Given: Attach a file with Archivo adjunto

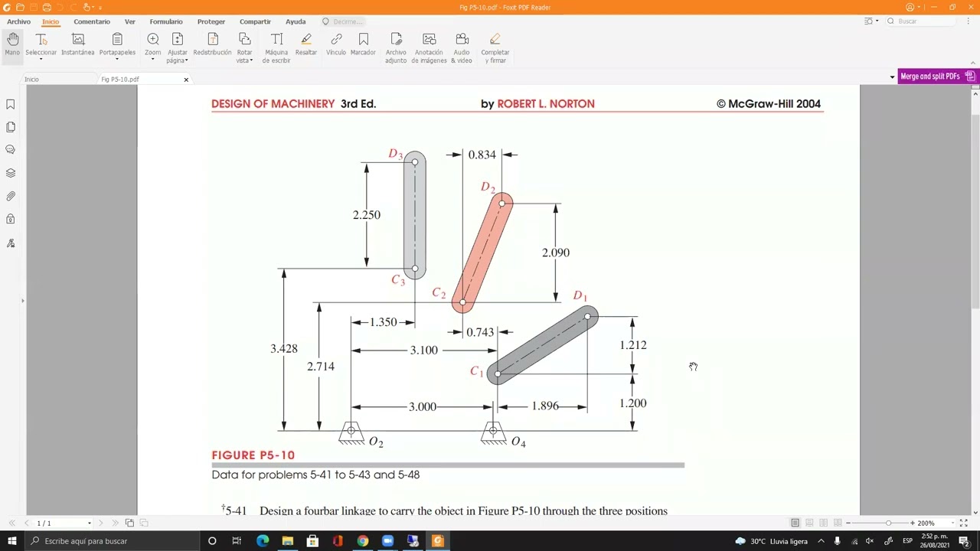Looking at the screenshot, I should click(396, 47).
